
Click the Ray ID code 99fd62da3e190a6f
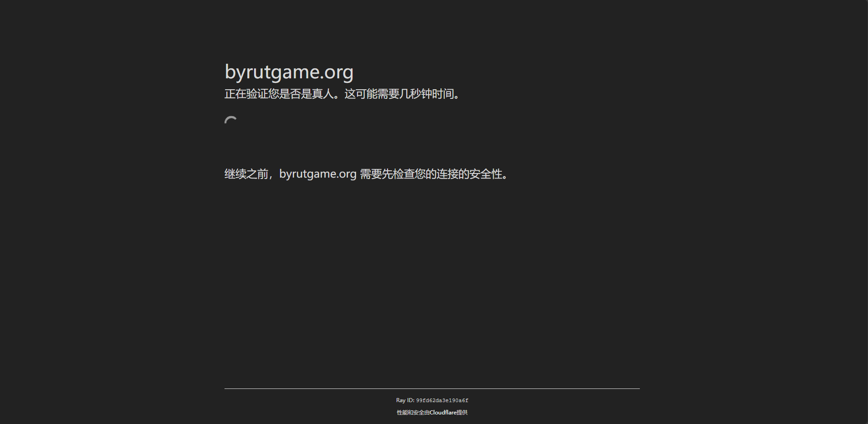[x=442, y=401]
